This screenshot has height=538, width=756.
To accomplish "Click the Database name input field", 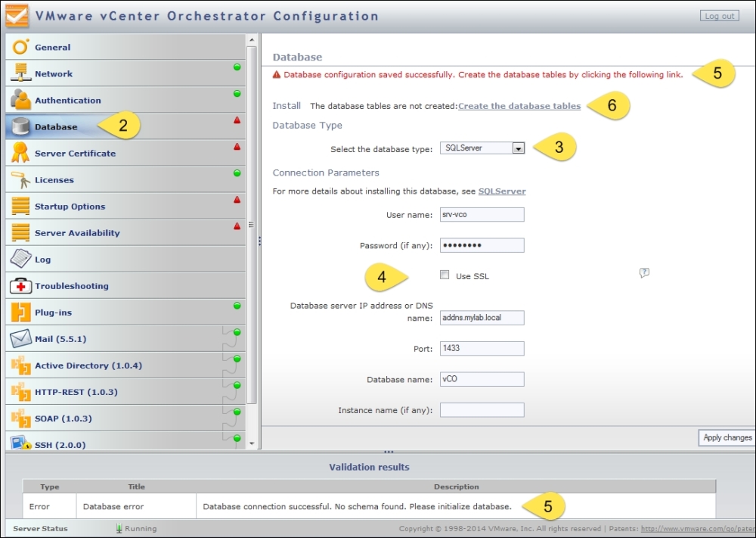I will [x=482, y=379].
